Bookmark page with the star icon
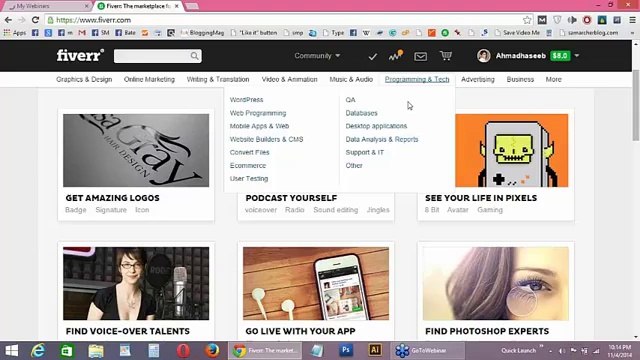 [x=527, y=20]
